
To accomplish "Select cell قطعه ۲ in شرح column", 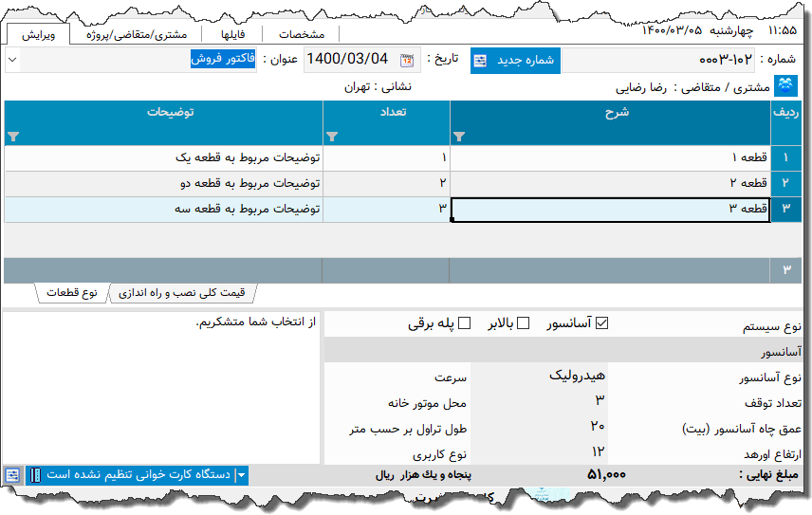I will (611, 183).
